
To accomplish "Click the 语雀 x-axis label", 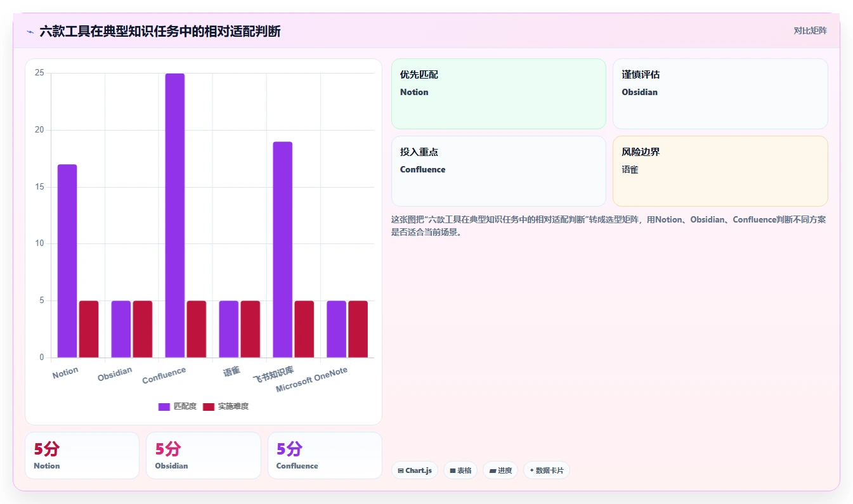I will (231, 371).
